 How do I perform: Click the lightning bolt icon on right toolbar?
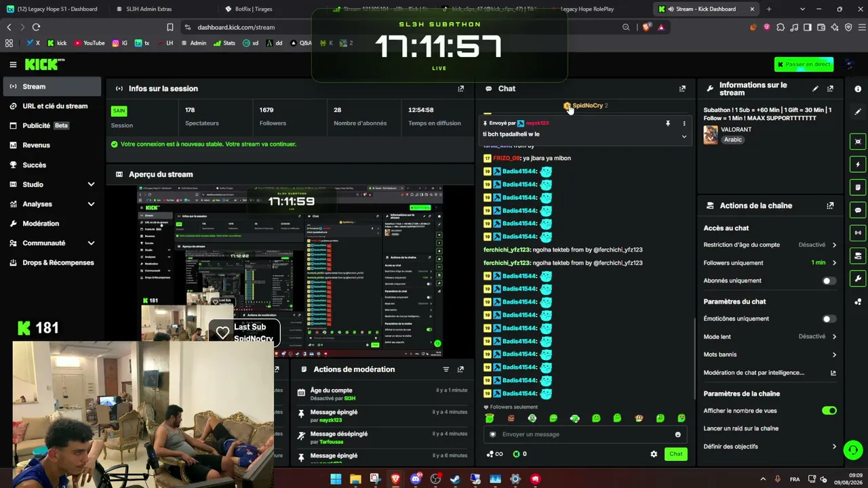point(858,165)
